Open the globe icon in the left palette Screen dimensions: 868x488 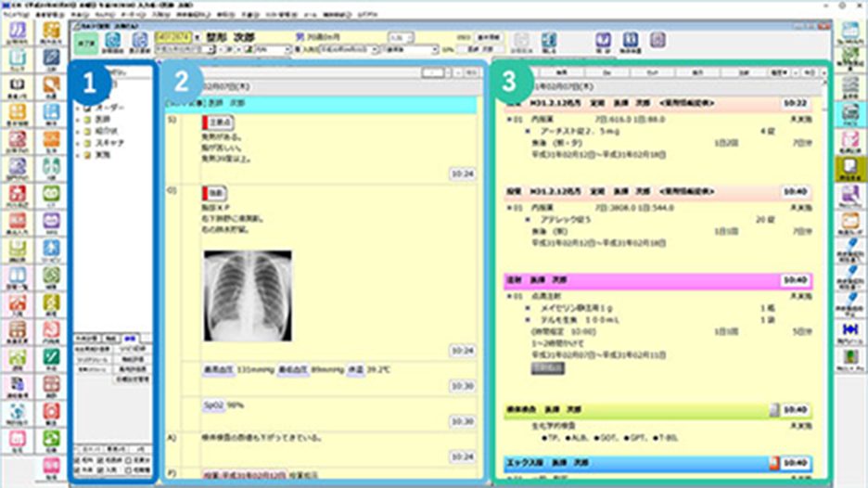tap(18, 412)
